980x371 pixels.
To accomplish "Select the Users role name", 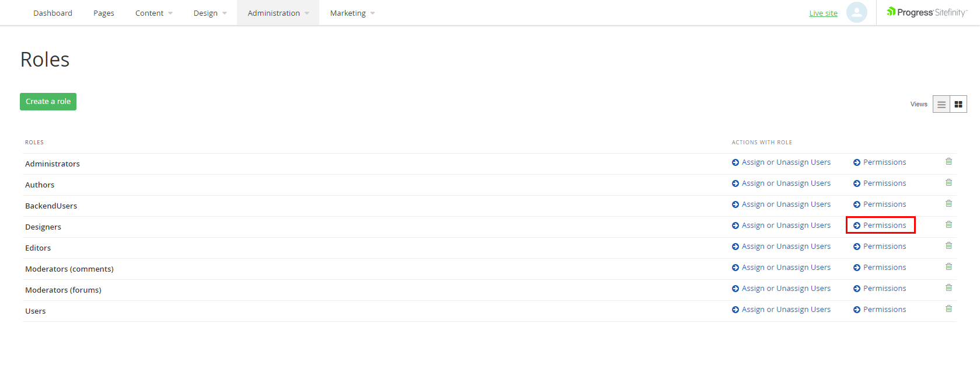I will [x=35, y=311].
